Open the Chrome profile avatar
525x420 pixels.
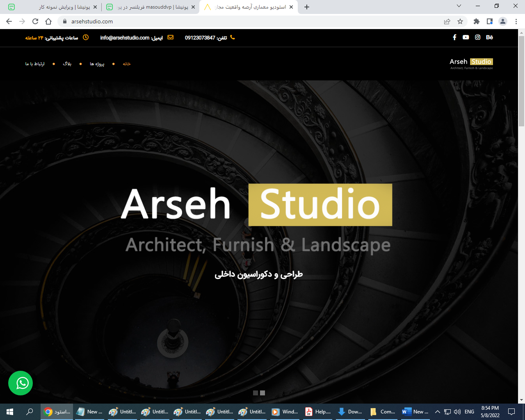point(503,21)
